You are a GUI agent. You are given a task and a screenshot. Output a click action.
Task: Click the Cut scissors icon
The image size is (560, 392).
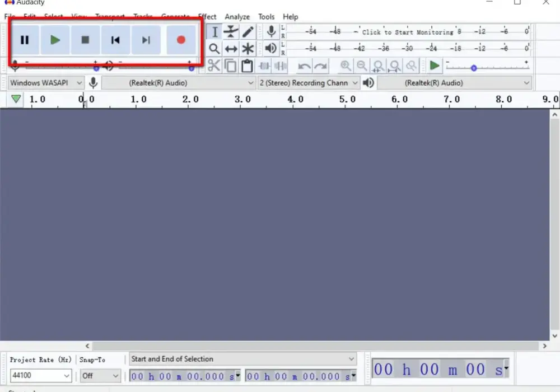coord(213,66)
